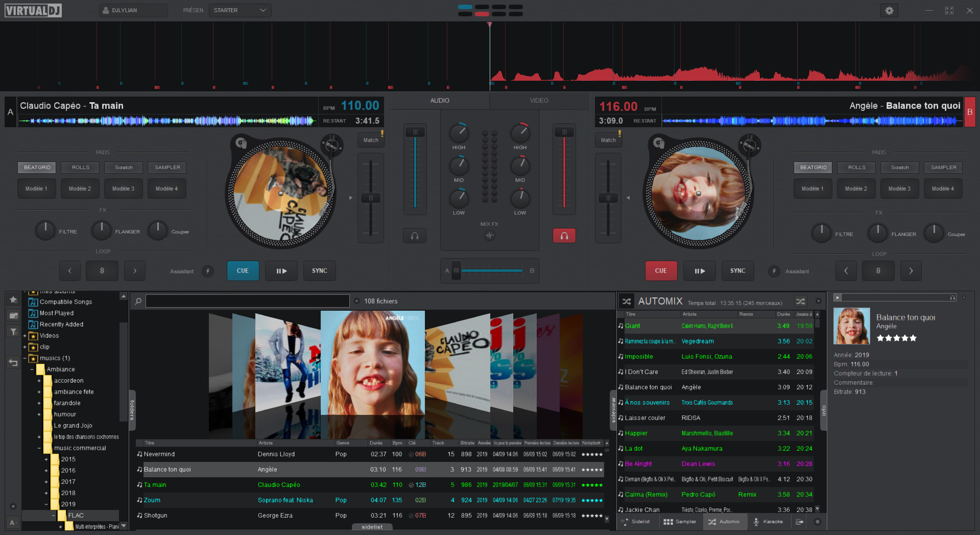Image resolution: width=980 pixels, height=535 pixels.
Task: Select Balance ton quoi in Automix list
Action: (x=716, y=387)
